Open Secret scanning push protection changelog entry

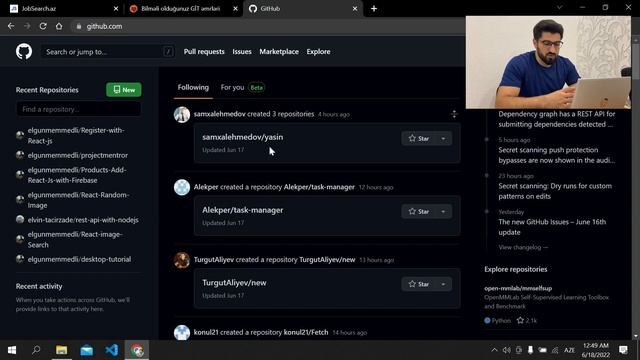[556, 155]
